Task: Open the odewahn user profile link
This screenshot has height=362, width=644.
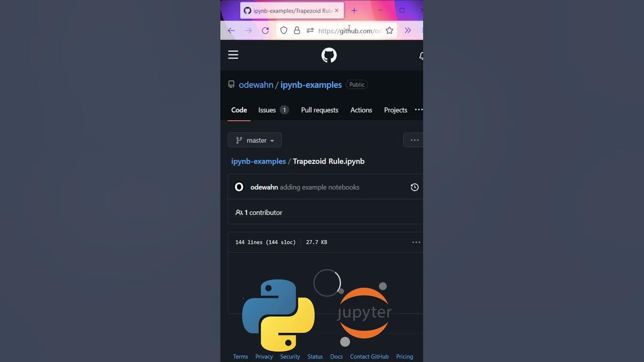Action: click(x=256, y=85)
